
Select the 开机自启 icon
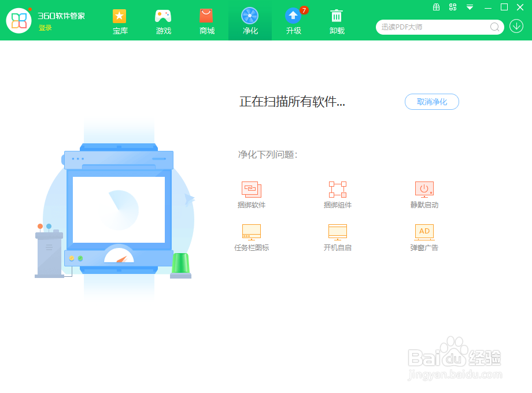(337, 231)
